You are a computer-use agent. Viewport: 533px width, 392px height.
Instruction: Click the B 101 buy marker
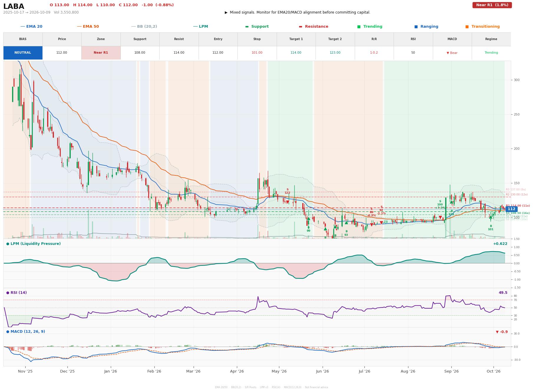(491, 228)
